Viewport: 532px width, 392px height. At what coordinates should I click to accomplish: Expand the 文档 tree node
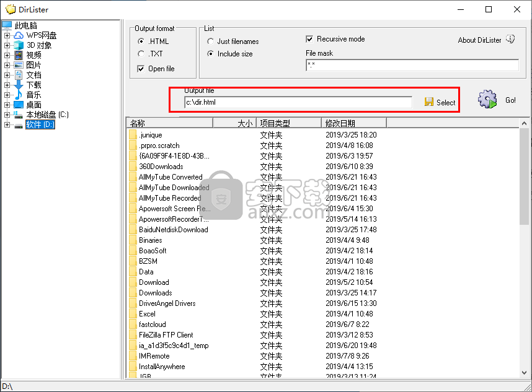click(7, 75)
